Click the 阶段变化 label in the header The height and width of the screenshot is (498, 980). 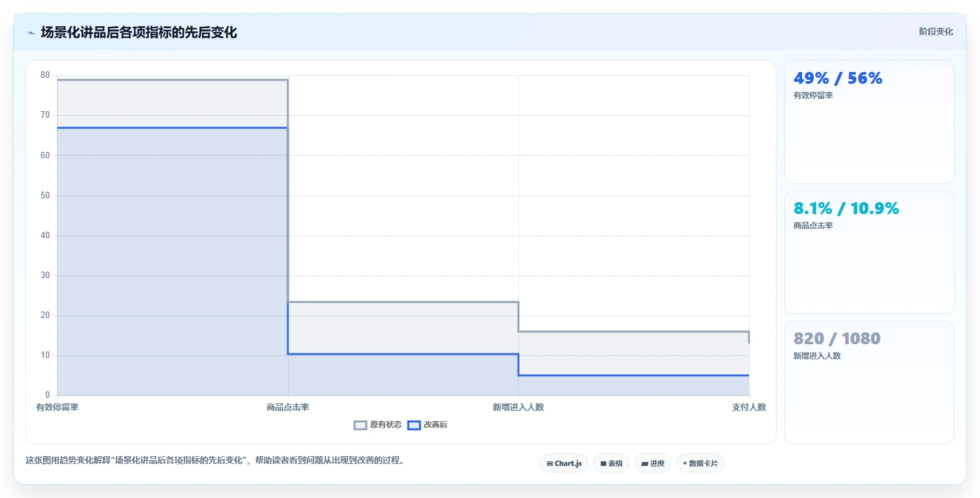[936, 31]
